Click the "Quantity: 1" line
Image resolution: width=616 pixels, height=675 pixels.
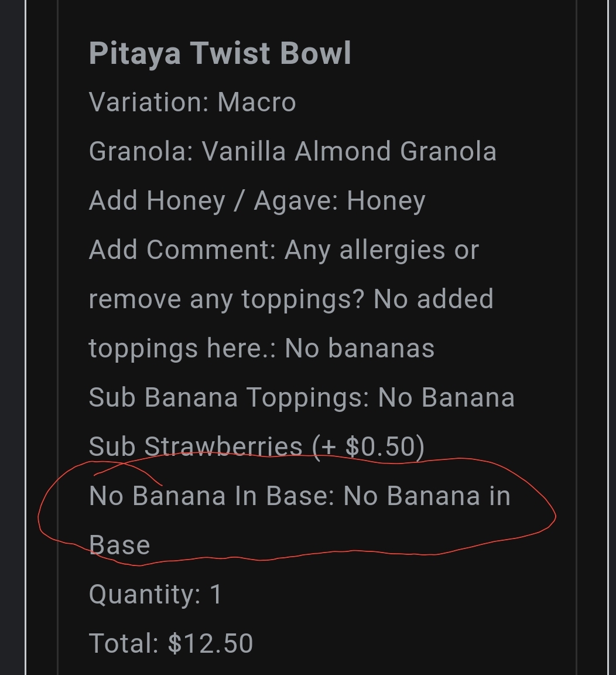tap(156, 595)
